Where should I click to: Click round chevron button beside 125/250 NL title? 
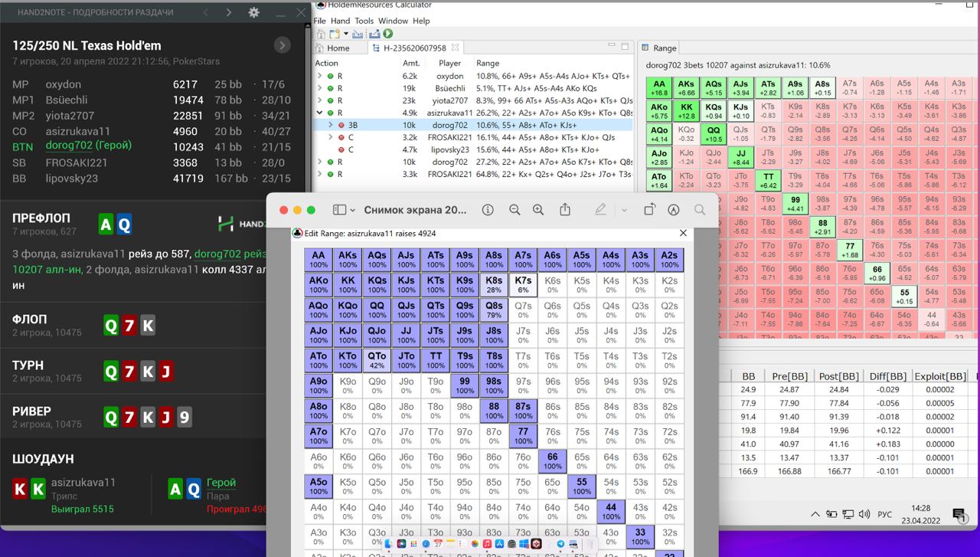point(282,45)
